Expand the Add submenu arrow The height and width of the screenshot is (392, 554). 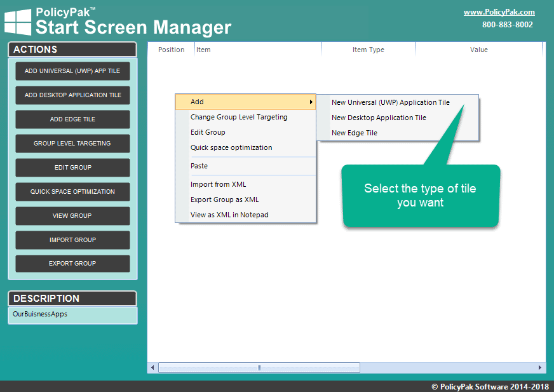pos(311,102)
